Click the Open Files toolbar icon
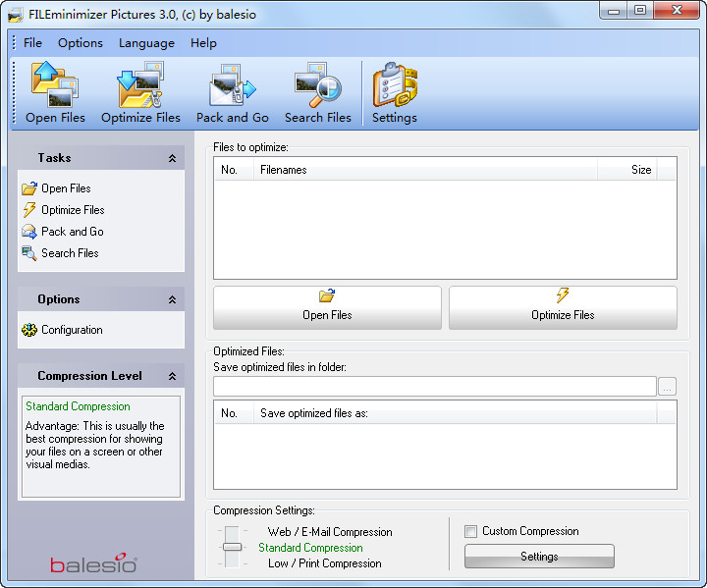The image size is (707, 588). click(x=55, y=84)
